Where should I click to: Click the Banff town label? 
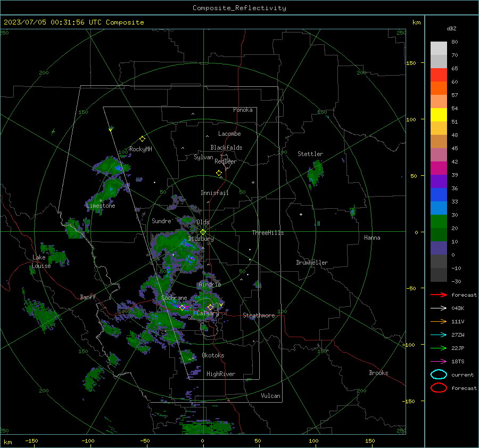coord(88,297)
